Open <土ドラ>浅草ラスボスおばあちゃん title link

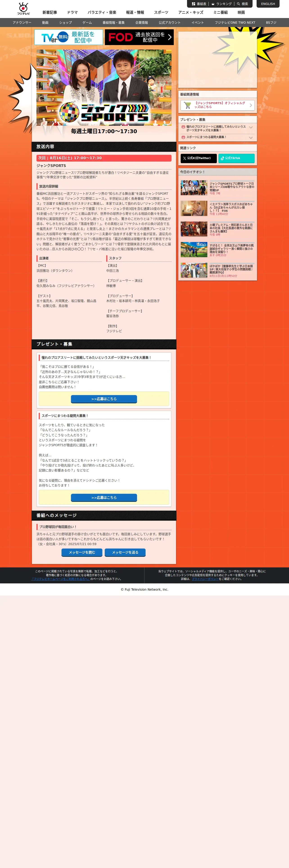pyautogui.click(x=232, y=207)
